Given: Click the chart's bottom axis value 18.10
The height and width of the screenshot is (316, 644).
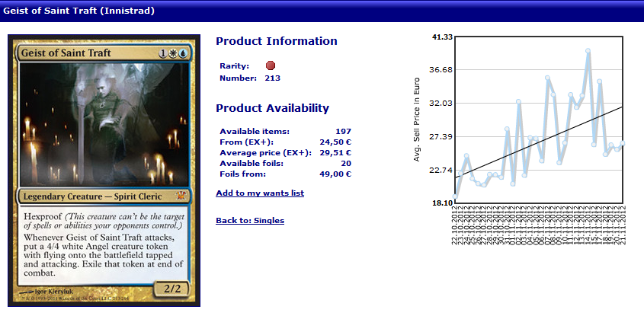Looking at the screenshot, I should click(442, 203).
